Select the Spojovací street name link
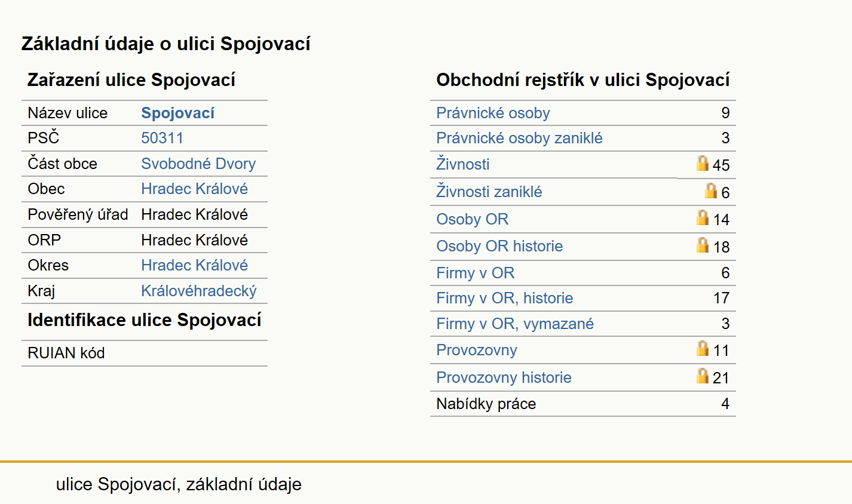 point(177,113)
